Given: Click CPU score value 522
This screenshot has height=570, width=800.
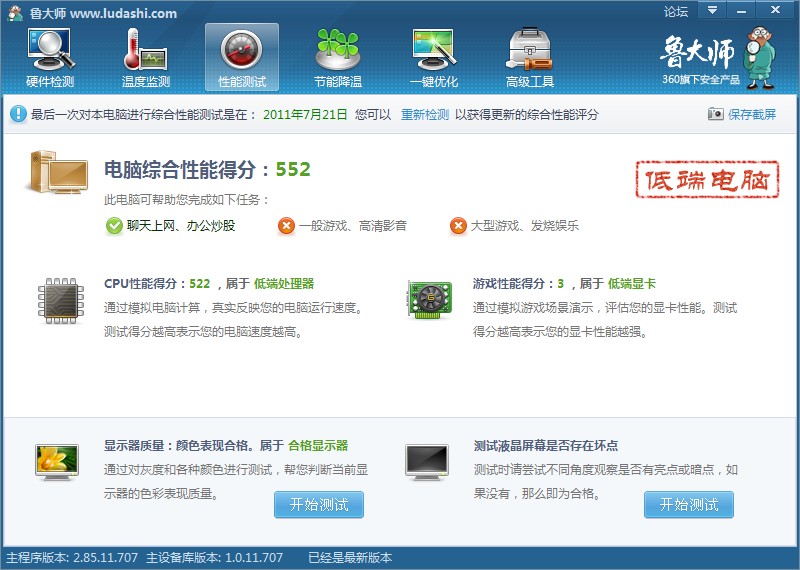Looking at the screenshot, I should [x=199, y=284].
